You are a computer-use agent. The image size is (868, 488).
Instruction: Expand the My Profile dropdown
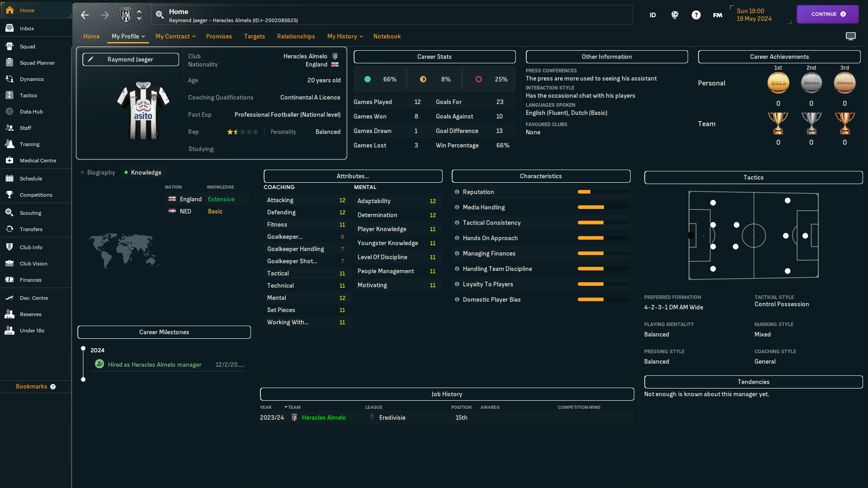click(x=128, y=36)
